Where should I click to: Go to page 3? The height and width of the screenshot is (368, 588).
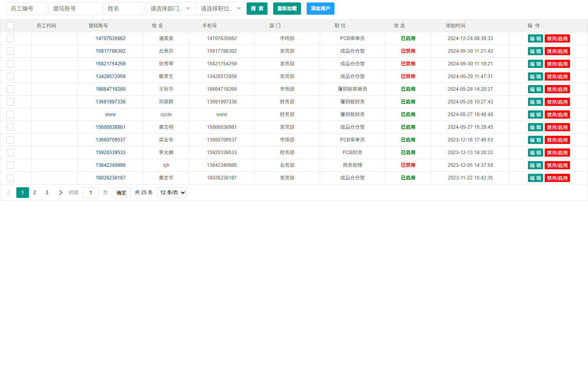tap(47, 193)
